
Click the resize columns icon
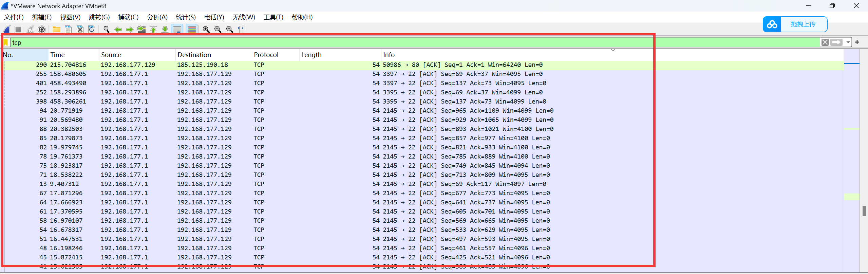coord(241,30)
